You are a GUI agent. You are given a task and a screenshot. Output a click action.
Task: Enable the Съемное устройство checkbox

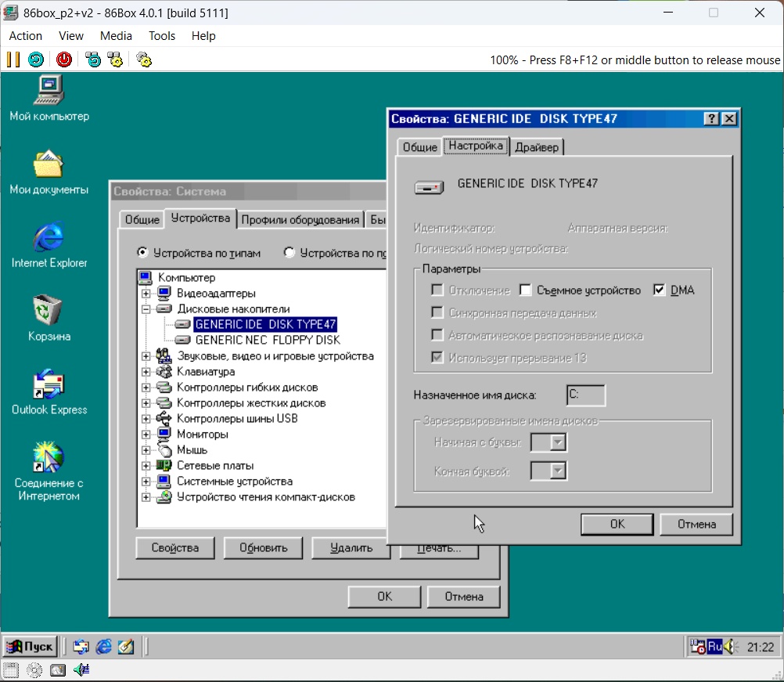pyautogui.click(x=525, y=290)
